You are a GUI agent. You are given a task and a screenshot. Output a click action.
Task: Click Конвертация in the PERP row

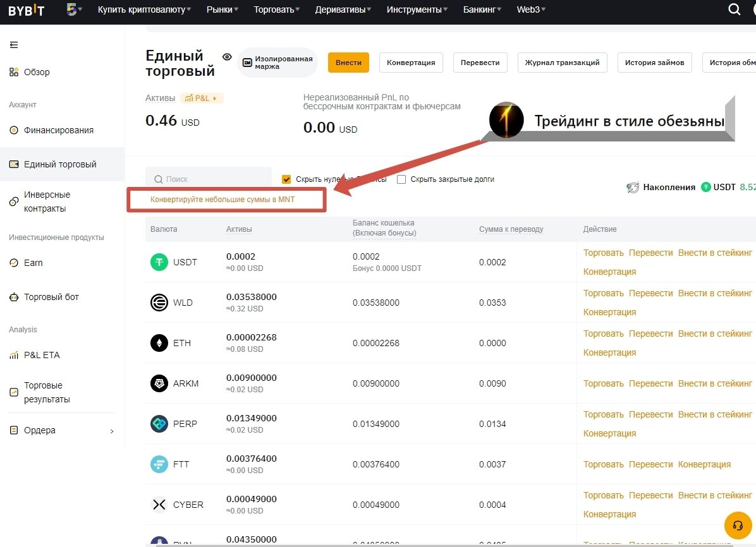coord(609,433)
